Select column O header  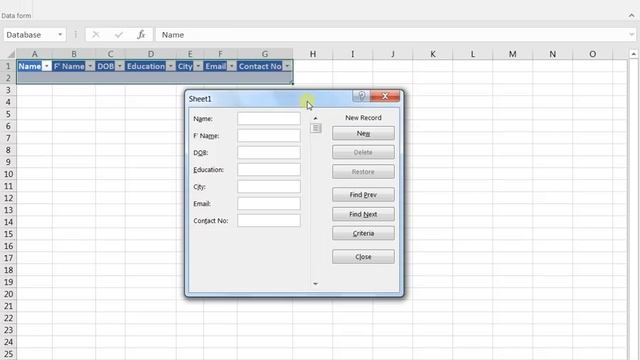tap(593, 54)
